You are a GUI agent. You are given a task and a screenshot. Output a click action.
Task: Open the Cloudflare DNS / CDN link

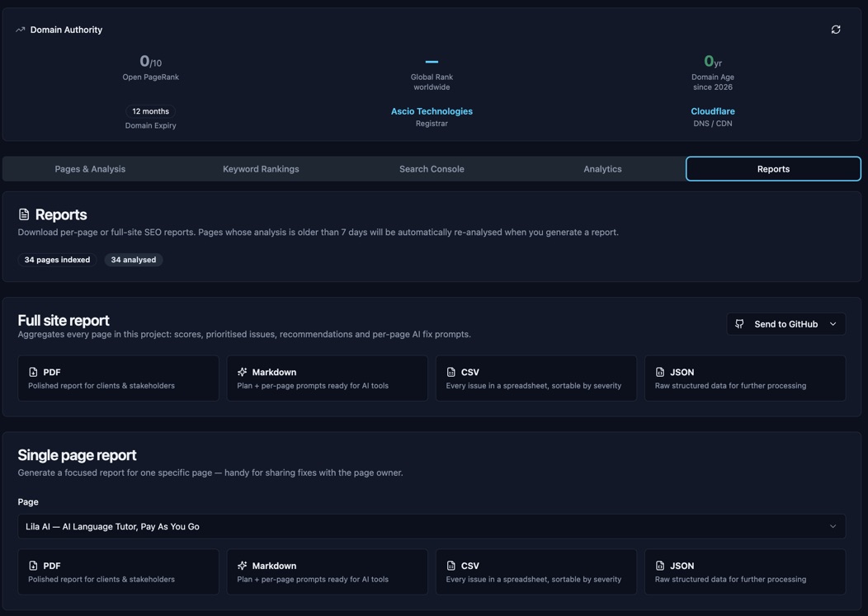coord(712,111)
